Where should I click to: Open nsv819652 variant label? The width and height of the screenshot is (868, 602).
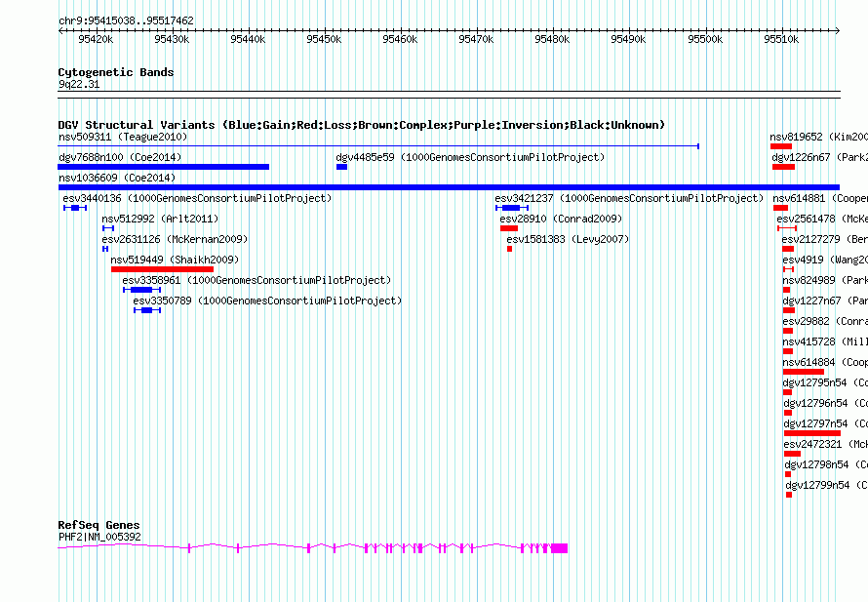click(x=818, y=137)
